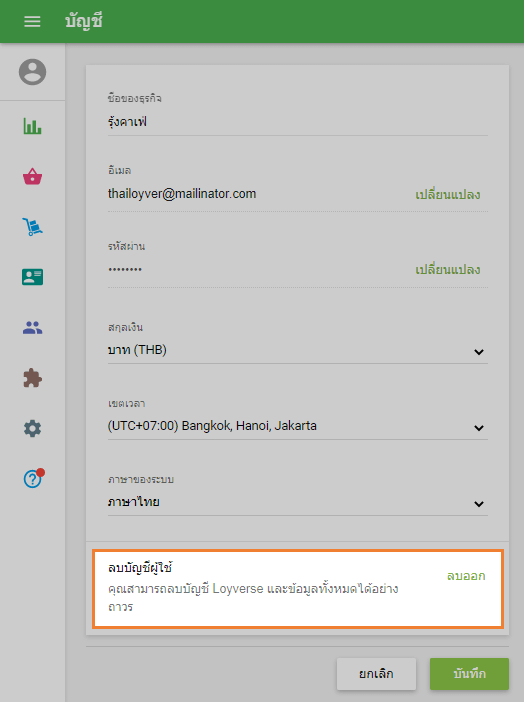Image resolution: width=524 pixels, height=702 pixels.
Task: Expand the system language dropdown ภาษาไทย
Action: [297, 502]
